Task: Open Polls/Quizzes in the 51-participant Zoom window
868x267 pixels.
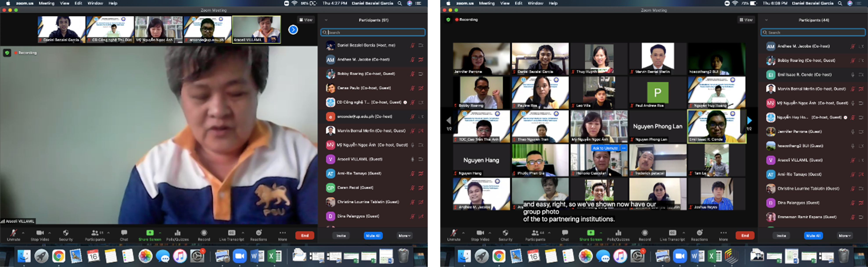Action: (177, 235)
